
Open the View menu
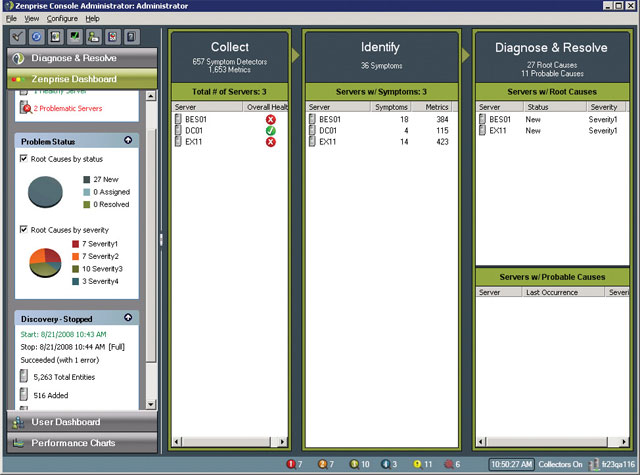(x=31, y=18)
